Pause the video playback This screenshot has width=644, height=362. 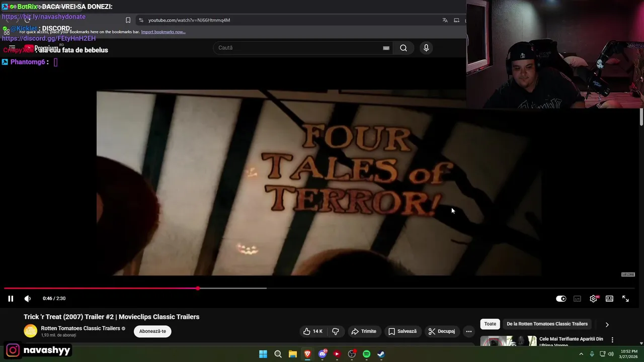(11, 299)
